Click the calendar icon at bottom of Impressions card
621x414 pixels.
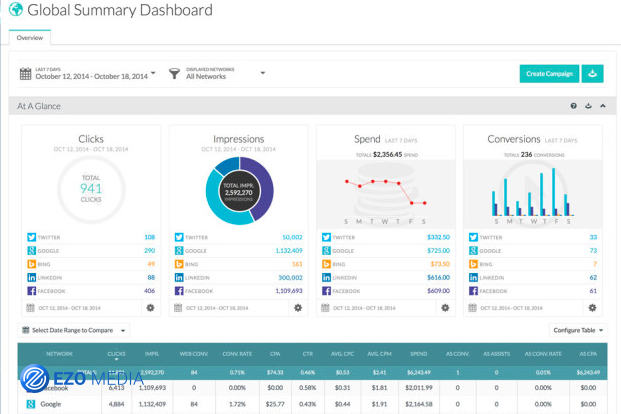178,308
